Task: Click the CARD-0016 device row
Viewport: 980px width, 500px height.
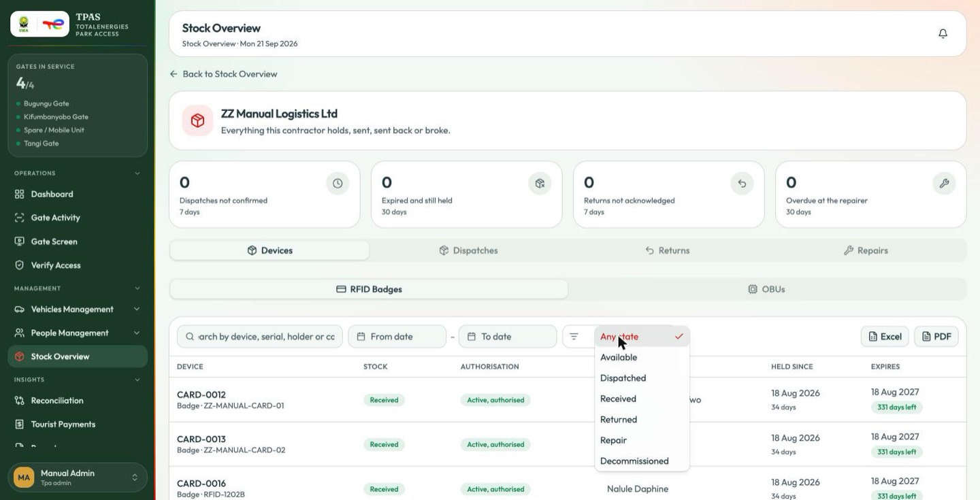Action: [568, 484]
